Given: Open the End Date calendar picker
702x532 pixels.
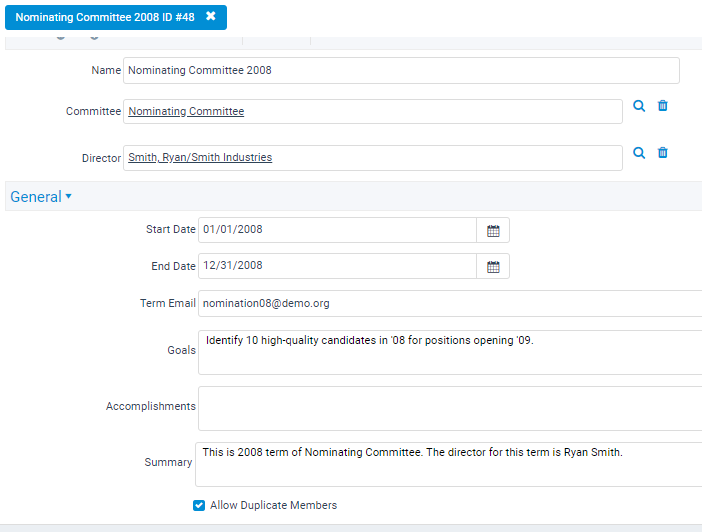Looking at the screenshot, I should (493, 267).
